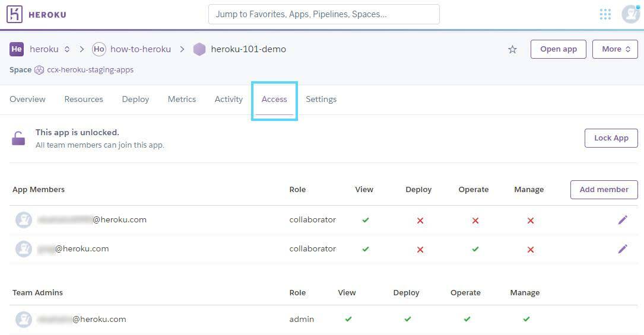Image resolution: width=644 pixels, height=335 pixels.
Task: Click the red Manage cross for second collaborator
Action: pos(531,249)
